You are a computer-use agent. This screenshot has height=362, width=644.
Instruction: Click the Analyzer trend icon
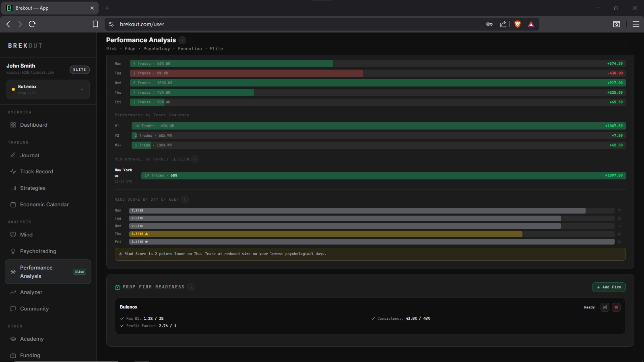tap(13, 292)
